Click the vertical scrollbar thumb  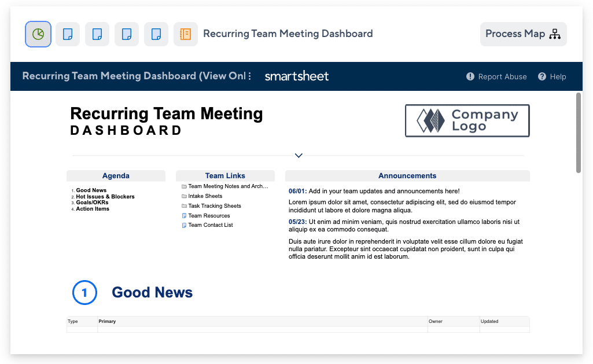click(579, 133)
